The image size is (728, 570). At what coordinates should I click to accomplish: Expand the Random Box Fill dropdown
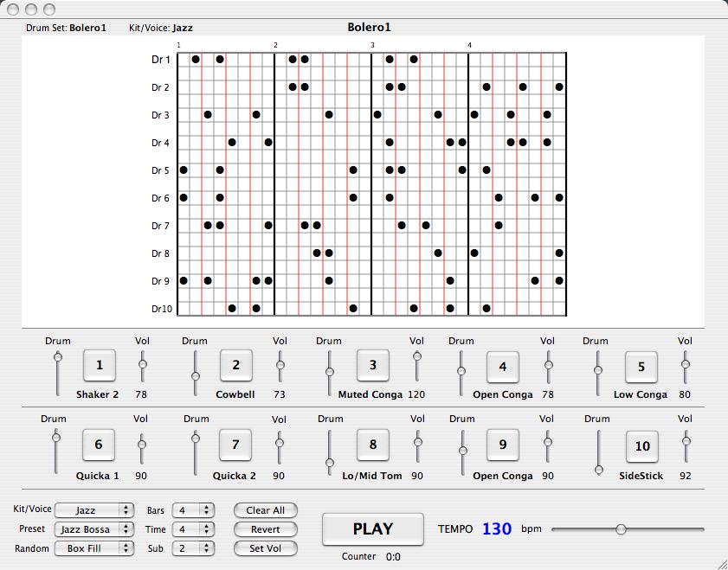coord(94,548)
